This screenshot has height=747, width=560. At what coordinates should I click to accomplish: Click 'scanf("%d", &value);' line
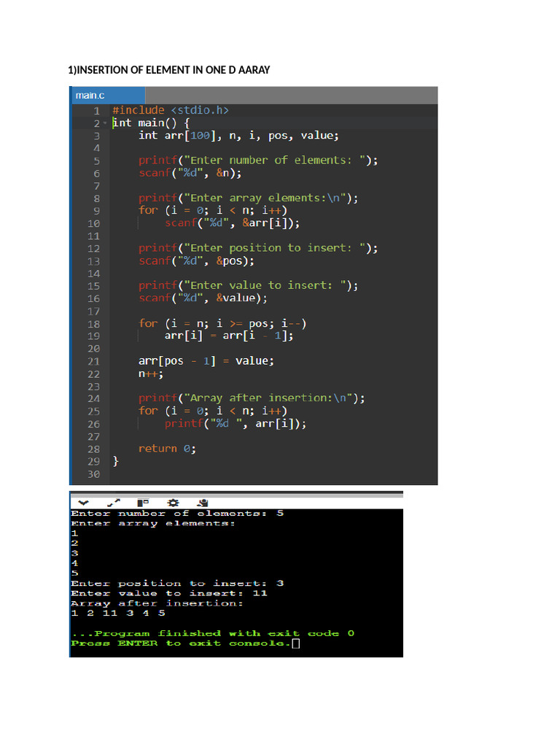(203, 298)
